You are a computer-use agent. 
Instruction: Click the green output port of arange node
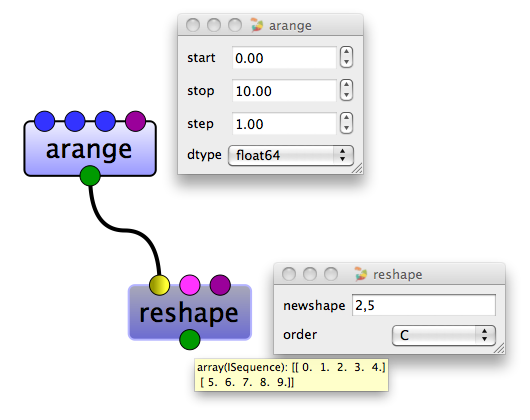coord(90,176)
